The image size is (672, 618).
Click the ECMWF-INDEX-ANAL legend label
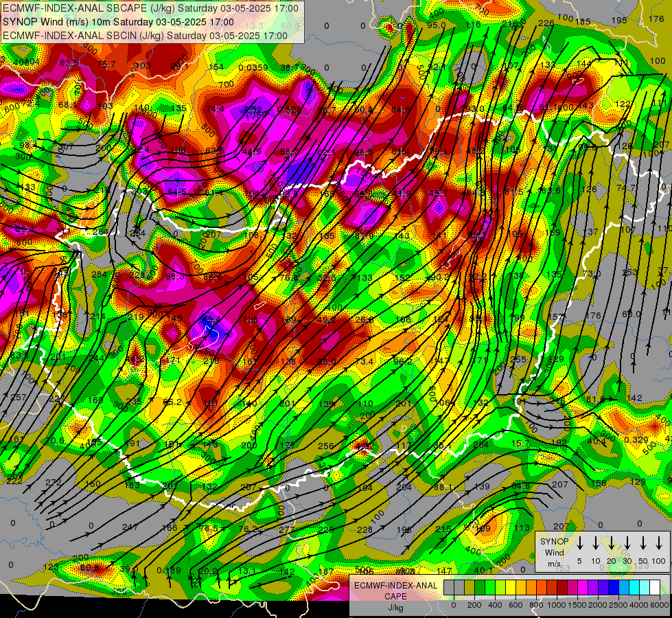click(x=395, y=586)
